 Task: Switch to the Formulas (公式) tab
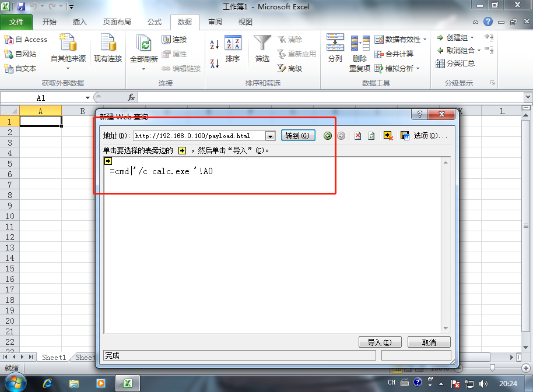point(155,22)
